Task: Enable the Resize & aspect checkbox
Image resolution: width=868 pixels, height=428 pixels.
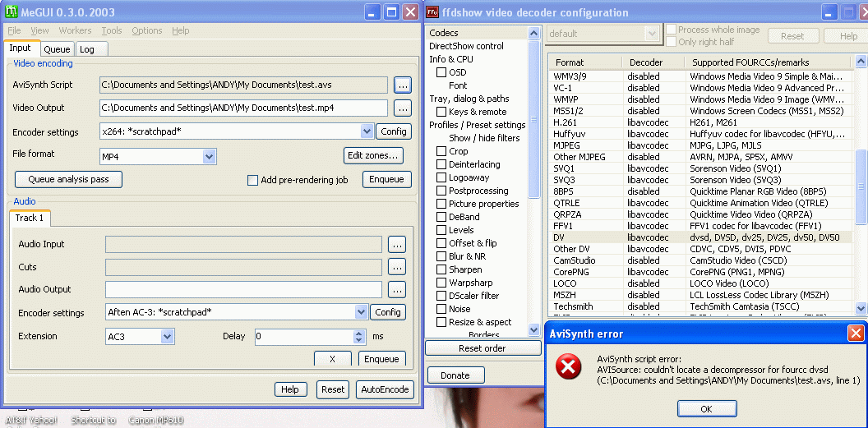Action: pos(441,322)
